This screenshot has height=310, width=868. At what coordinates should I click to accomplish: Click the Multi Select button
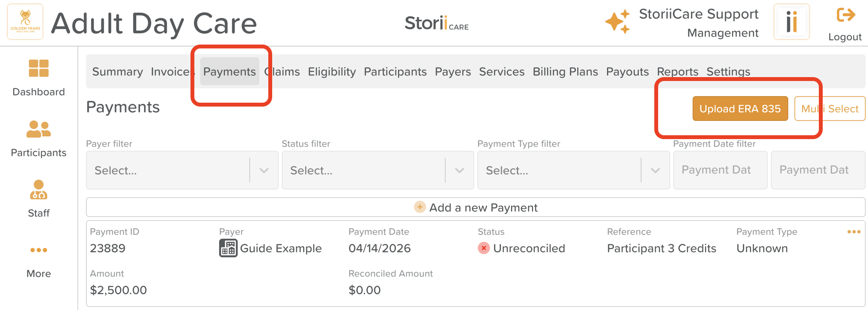[x=830, y=108]
